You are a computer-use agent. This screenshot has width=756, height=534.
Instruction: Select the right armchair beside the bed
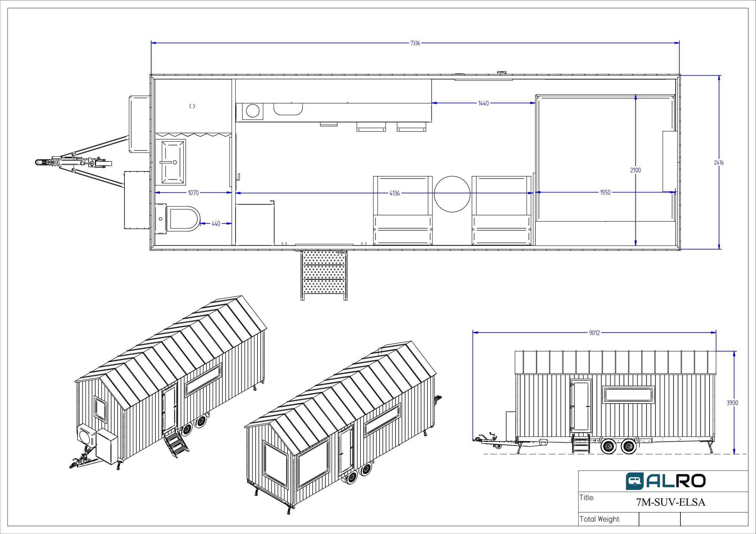click(501, 211)
